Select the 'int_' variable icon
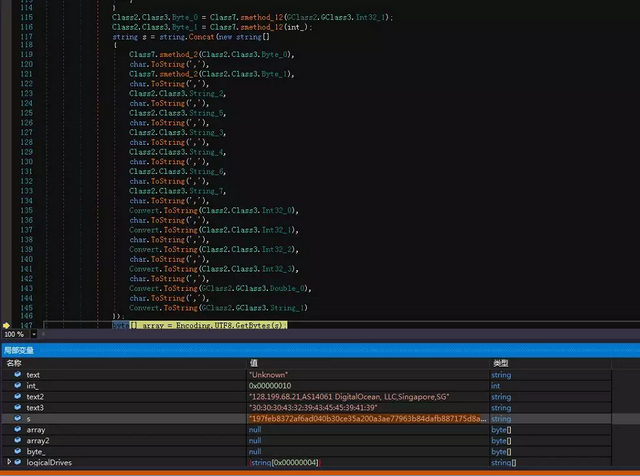The width and height of the screenshot is (640, 476). (18, 385)
